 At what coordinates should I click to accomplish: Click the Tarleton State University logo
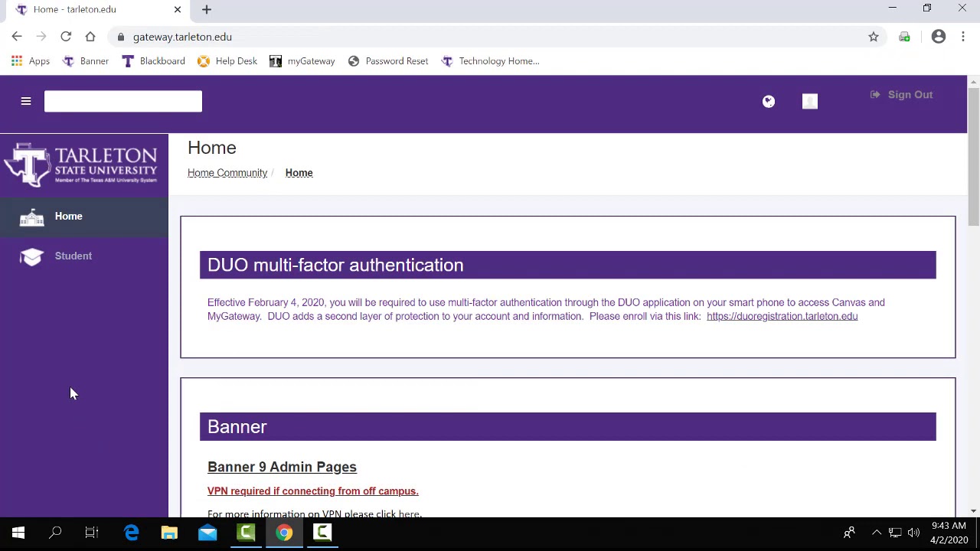(x=81, y=165)
